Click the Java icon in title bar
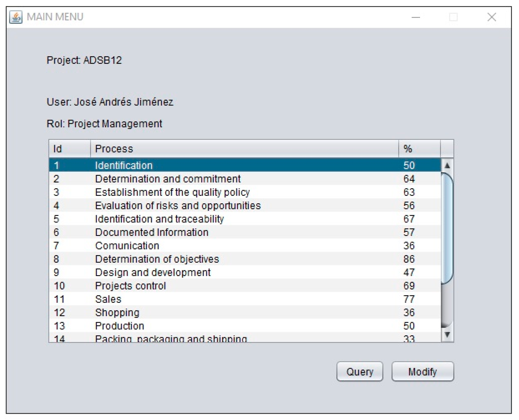 pyautogui.click(x=16, y=17)
